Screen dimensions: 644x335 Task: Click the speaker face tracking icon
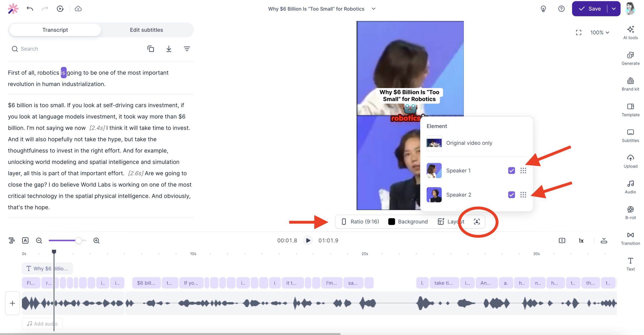476,221
